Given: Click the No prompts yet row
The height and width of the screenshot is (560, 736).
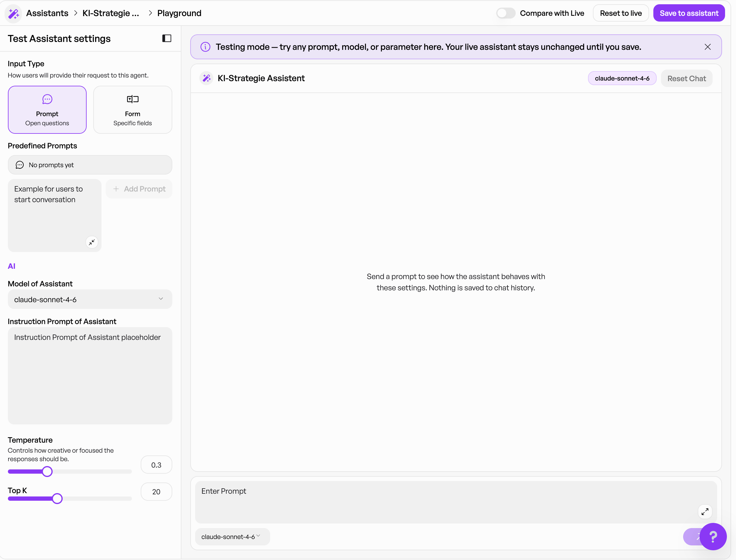Looking at the screenshot, I should coord(90,165).
